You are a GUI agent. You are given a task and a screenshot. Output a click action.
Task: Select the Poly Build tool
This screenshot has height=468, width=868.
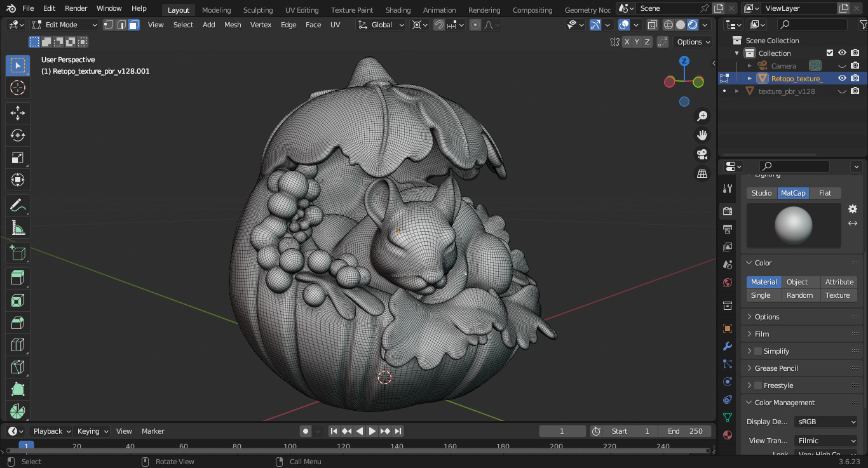[18, 389]
